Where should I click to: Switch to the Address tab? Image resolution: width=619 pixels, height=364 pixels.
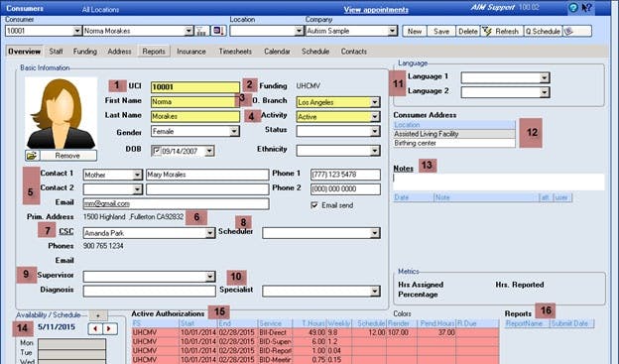coord(119,52)
